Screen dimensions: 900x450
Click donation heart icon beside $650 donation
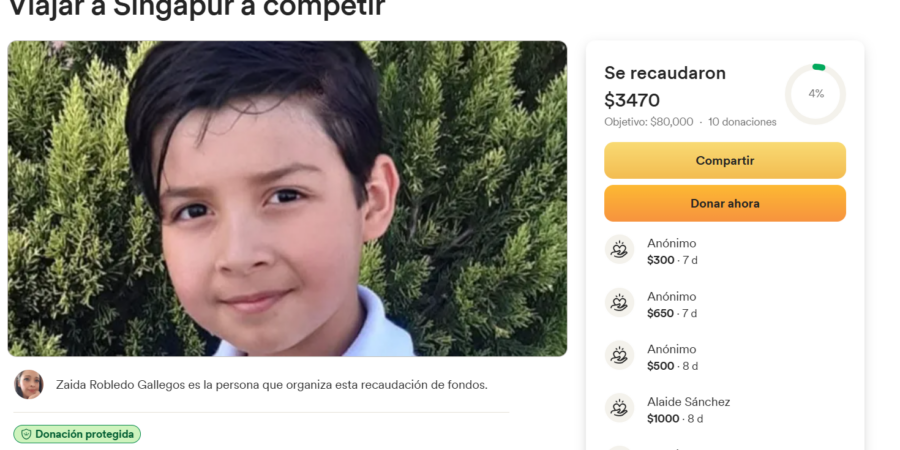click(619, 302)
